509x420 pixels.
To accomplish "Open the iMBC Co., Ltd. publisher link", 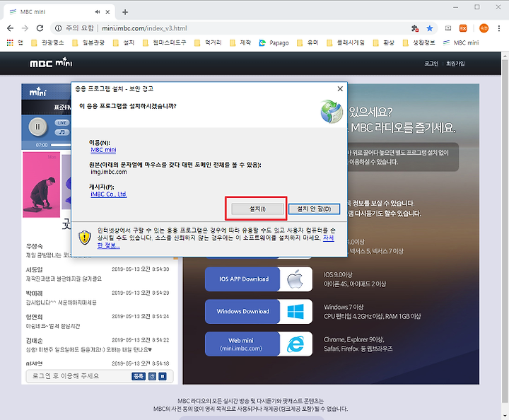I will [x=108, y=194].
